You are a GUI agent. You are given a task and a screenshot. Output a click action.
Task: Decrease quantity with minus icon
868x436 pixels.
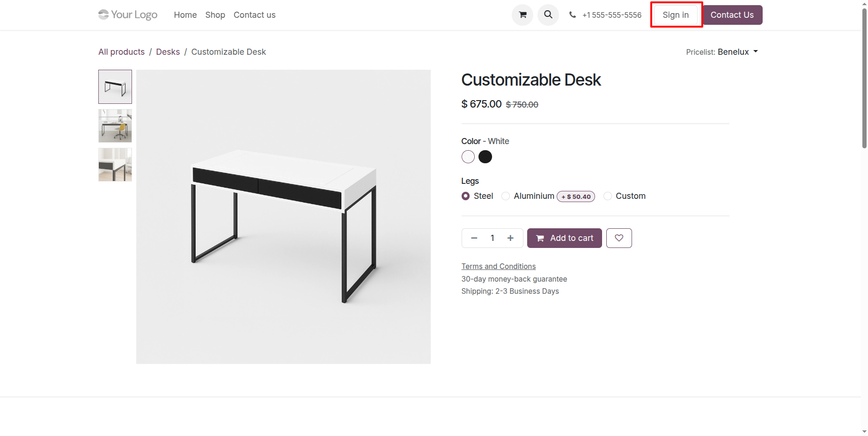tap(474, 238)
